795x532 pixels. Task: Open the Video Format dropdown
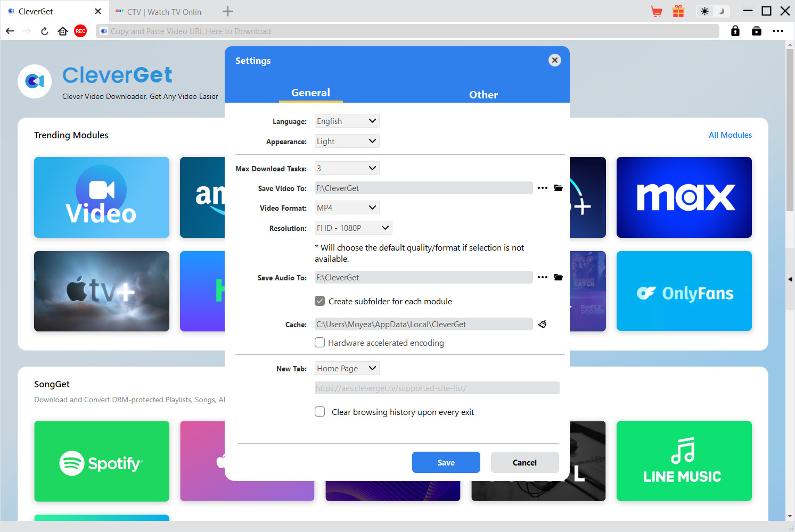tap(347, 208)
